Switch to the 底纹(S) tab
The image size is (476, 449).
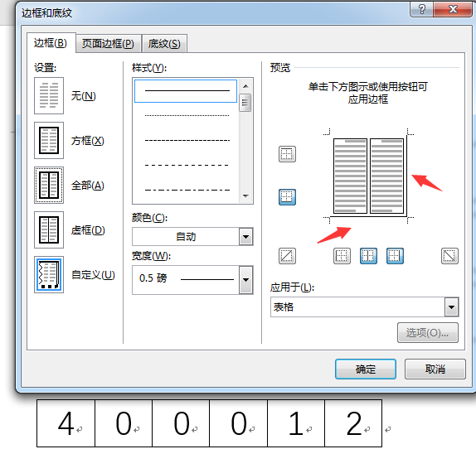(164, 44)
